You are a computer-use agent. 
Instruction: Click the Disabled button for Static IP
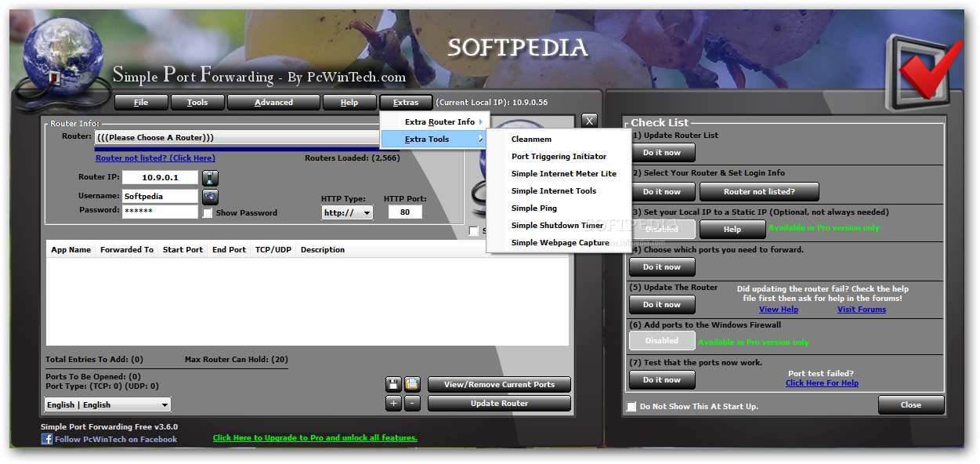[662, 230]
